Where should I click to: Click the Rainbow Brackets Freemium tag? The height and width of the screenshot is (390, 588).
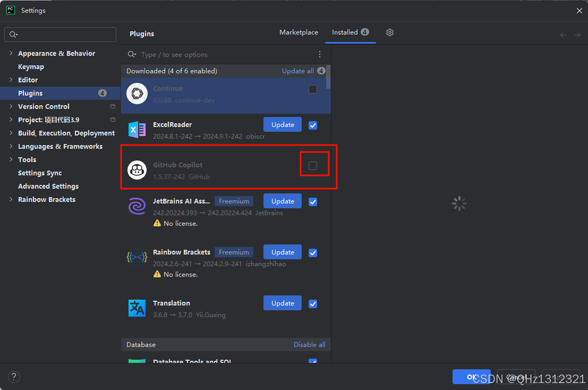tap(234, 252)
